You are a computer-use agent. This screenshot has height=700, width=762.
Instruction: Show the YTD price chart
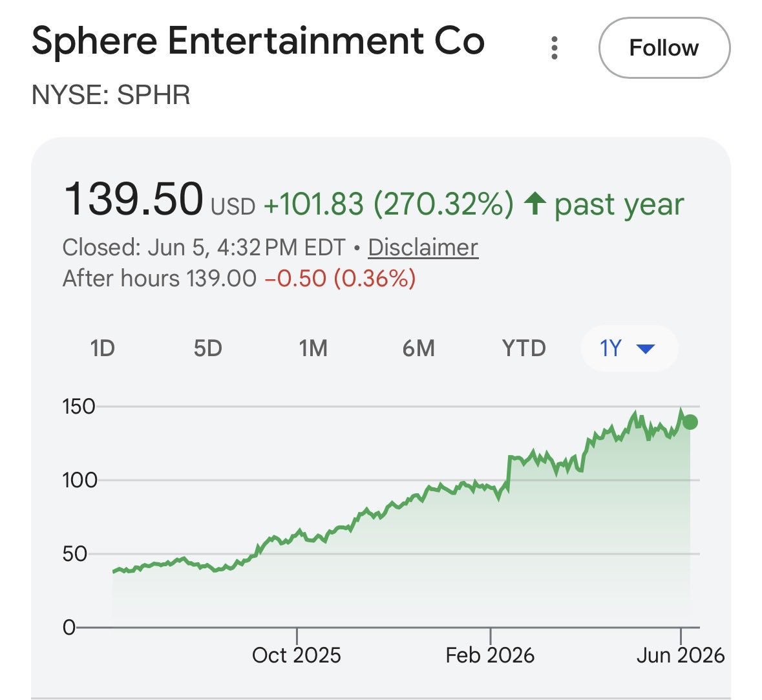pyautogui.click(x=524, y=348)
